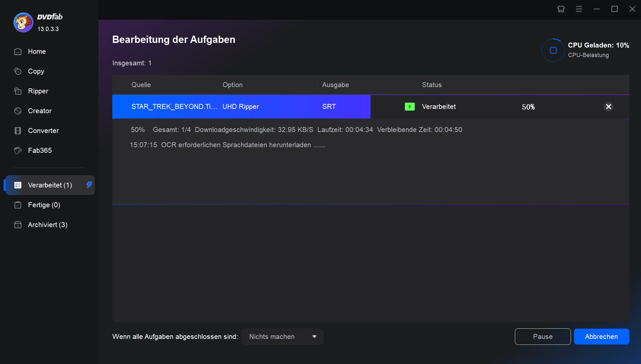Click the DVDFab monkey logo
The image size is (641, 364).
tap(23, 22)
